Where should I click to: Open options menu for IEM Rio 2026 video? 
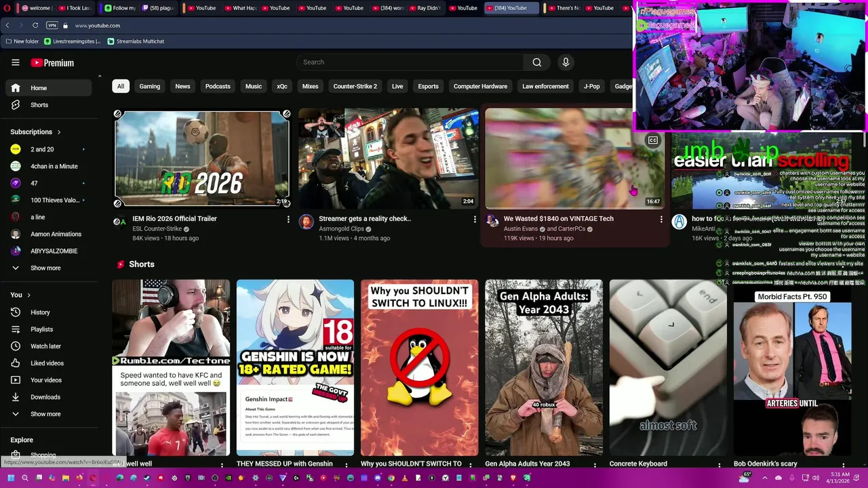(x=288, y=220)
